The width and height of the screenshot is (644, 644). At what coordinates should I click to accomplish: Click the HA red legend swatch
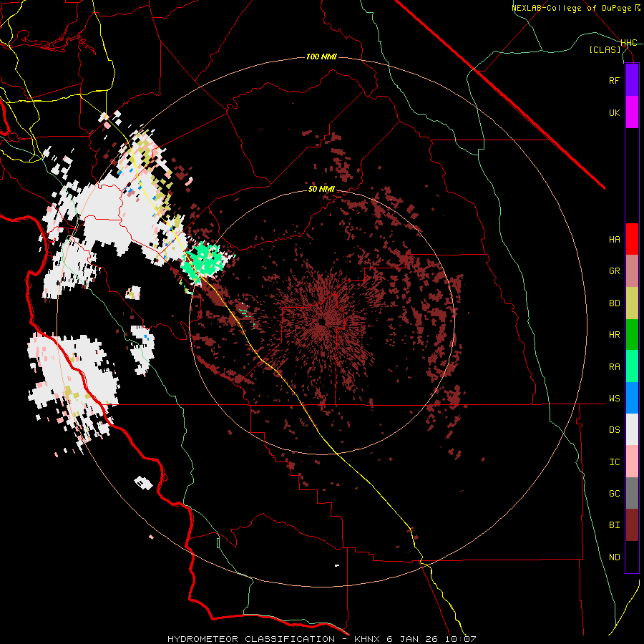632,239
